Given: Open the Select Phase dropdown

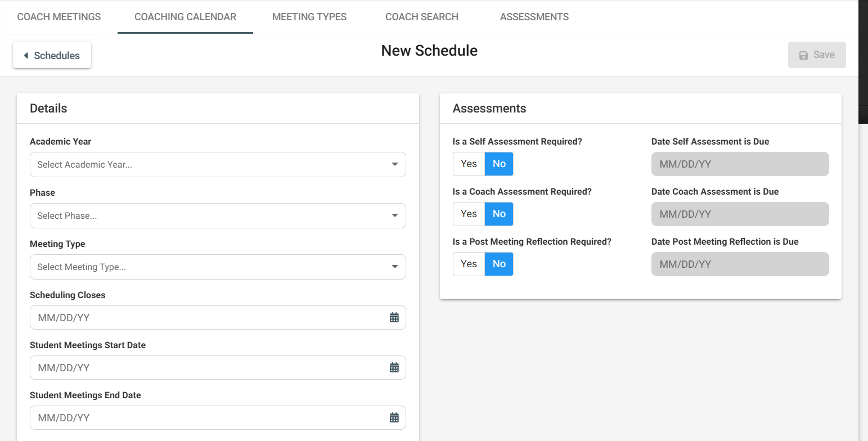Looking at the screenshot, I should point(218,216).
